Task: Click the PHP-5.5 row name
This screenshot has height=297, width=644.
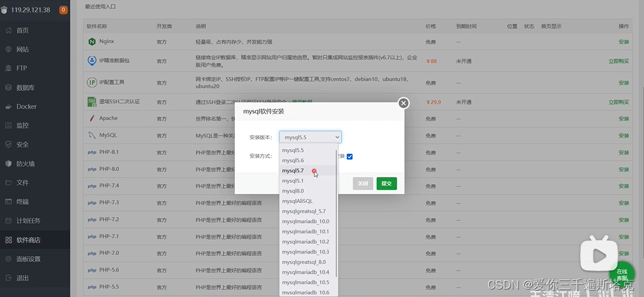Action: (109, 287)
